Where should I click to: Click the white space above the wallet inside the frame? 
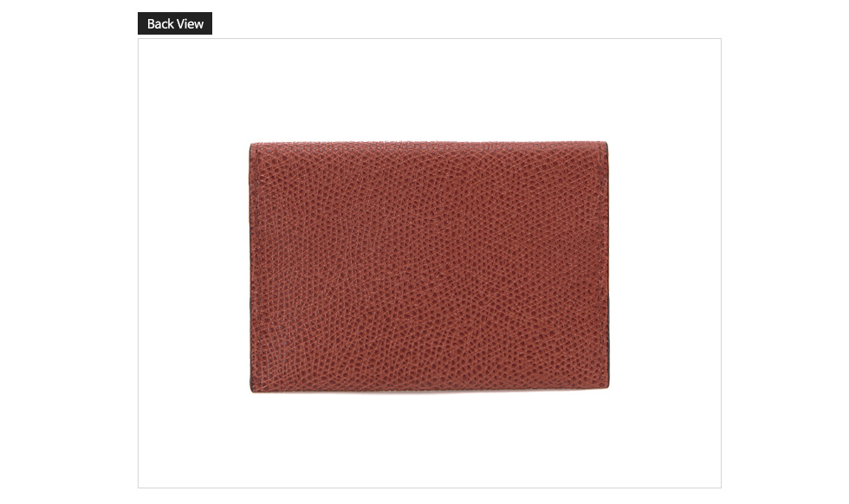[430, 90]
